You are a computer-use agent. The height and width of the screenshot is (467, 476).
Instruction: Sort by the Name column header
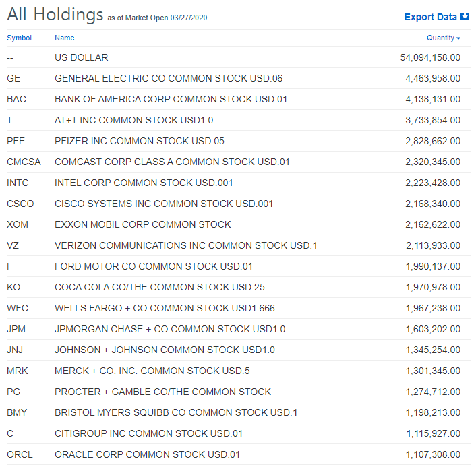[x=64, y=38]
